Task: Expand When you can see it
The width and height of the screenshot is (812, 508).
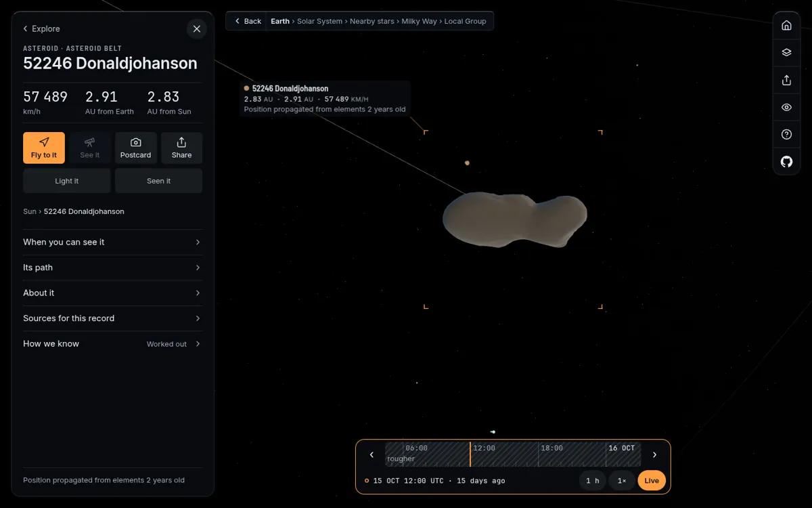Action: [x=112, y=242]
